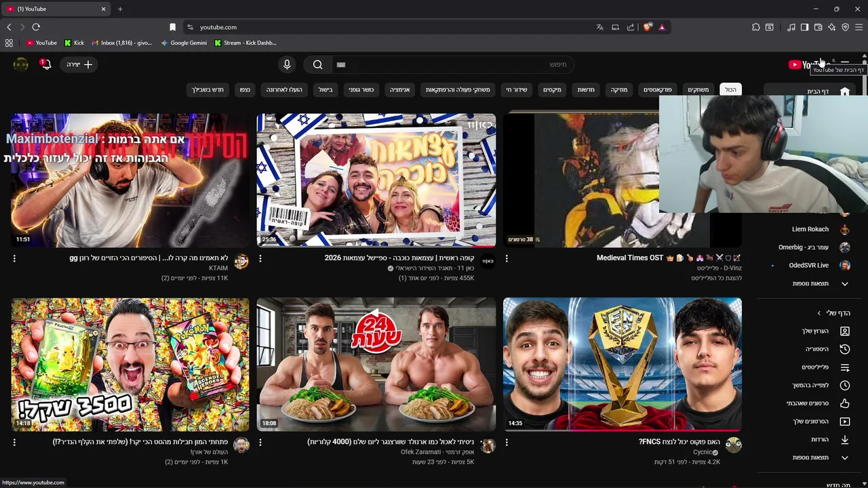Click the voice search microphone icon
This screenshot has height=488, width=868.
tap(287, 64)
